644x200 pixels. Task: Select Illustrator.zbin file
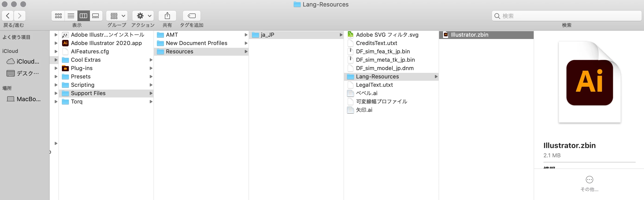coord(486,35)
